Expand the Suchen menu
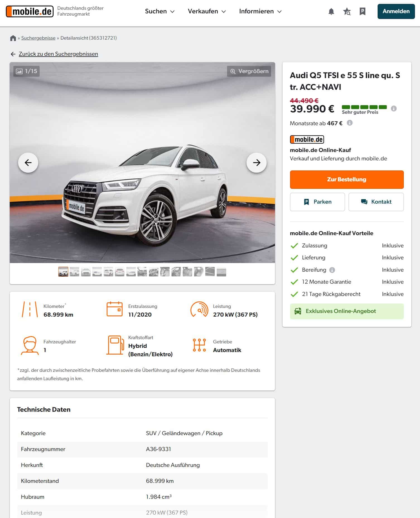 160,11
